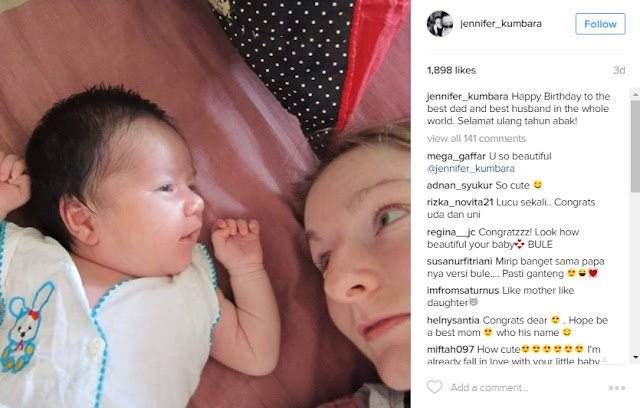Open jennifer_kumbara username in the header

(x=501, y=24)
